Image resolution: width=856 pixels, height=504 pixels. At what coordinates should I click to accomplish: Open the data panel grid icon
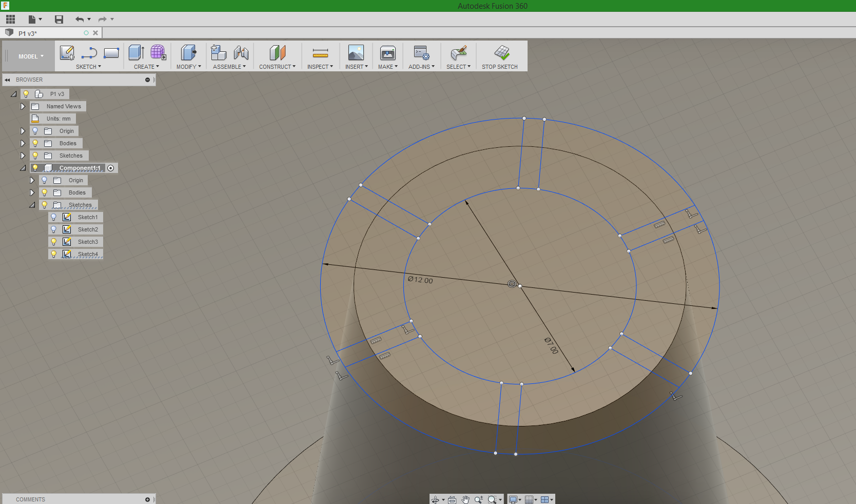pyautogui.click(x=10, y=20)
